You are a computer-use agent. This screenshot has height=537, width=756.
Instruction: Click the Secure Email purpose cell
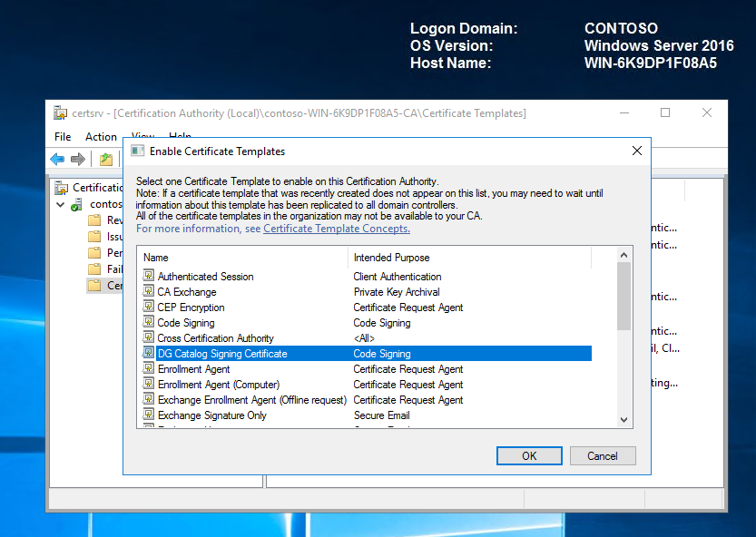point(381,415)
